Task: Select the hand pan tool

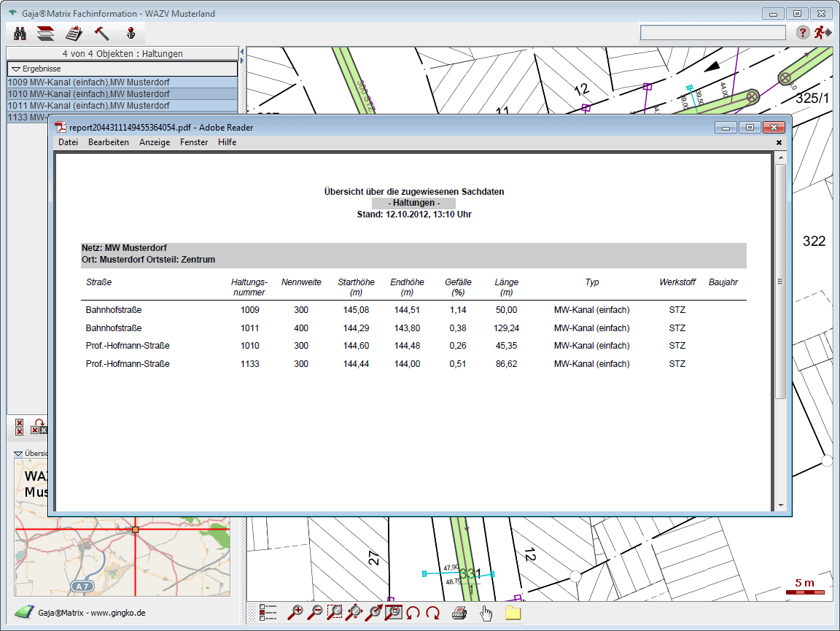Action: [x=486, y=613]
